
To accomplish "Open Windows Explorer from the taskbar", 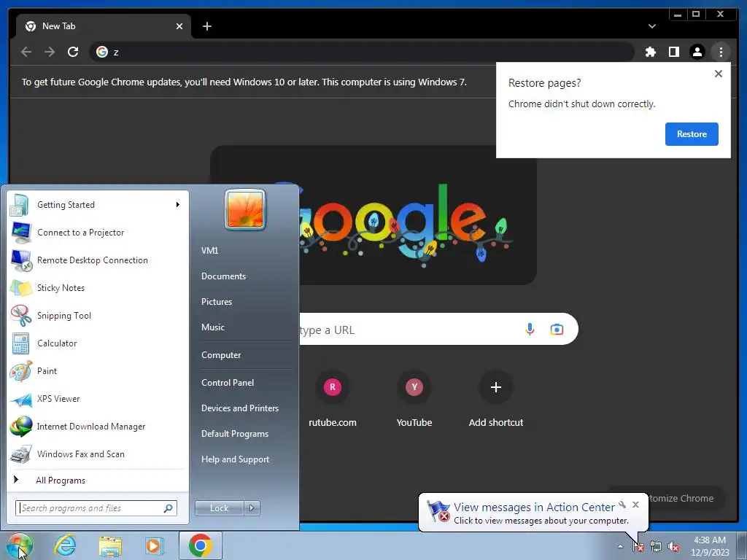I will tap(110, 545).
